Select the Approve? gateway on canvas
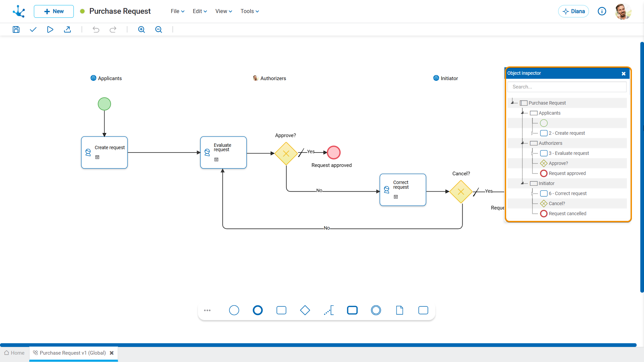This screenshot has width=644, height=362. tap(286, 154)
